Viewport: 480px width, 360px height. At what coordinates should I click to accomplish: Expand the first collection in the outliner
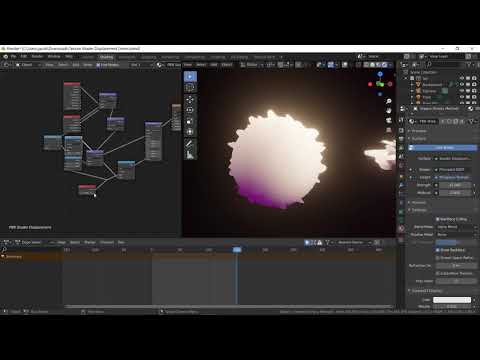pyautogui.click(x=406, y=78)
